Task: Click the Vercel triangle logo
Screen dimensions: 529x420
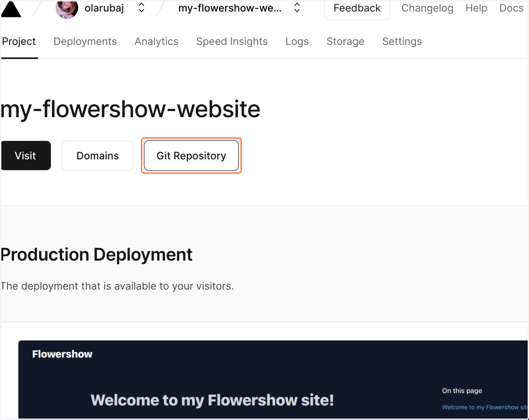Action: point(11,9)
